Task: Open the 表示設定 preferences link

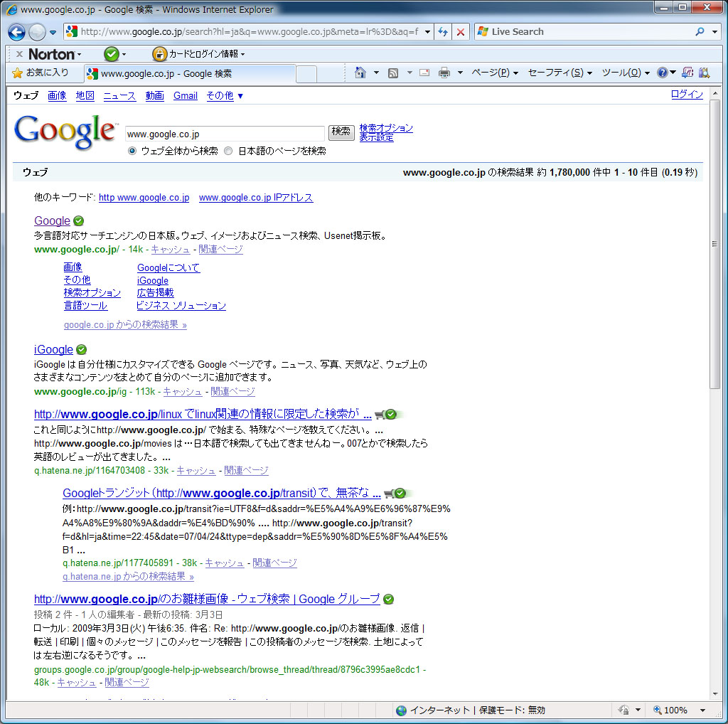Action: [377, 137]
